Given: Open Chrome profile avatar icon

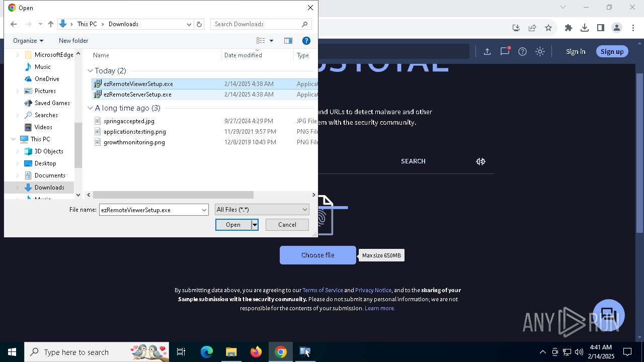Looking at the screenshot, I should [x=617, y=28].
